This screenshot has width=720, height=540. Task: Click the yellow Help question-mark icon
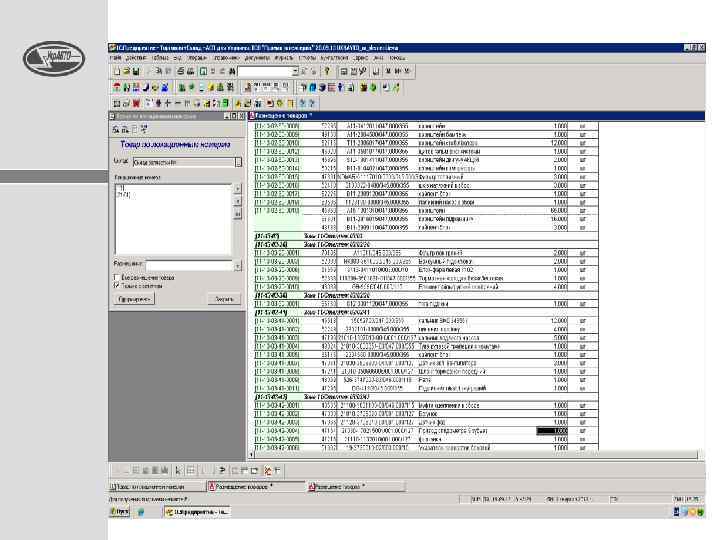click(327, 71)
